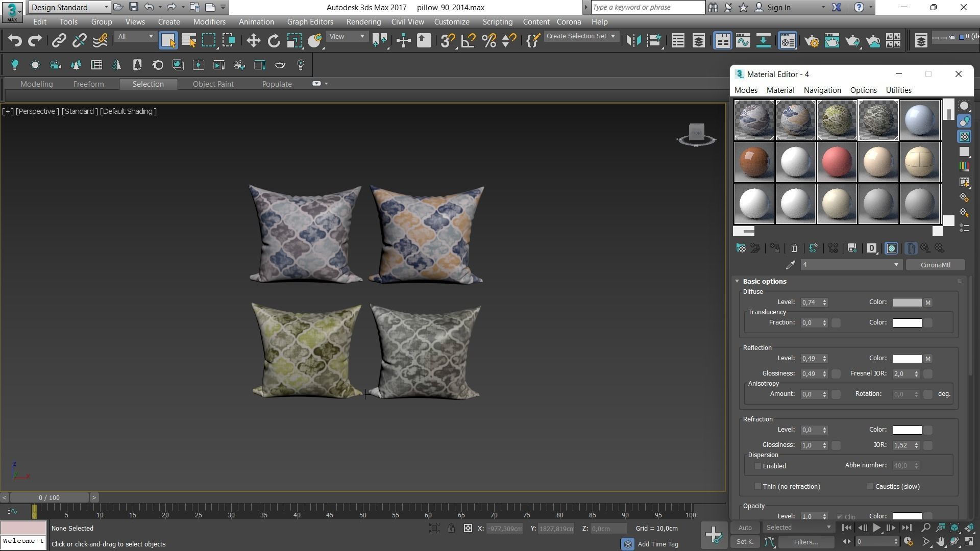Click the Mirror tool icon
The width and height of the screenshot is (980, 551).
pos(633,41)
